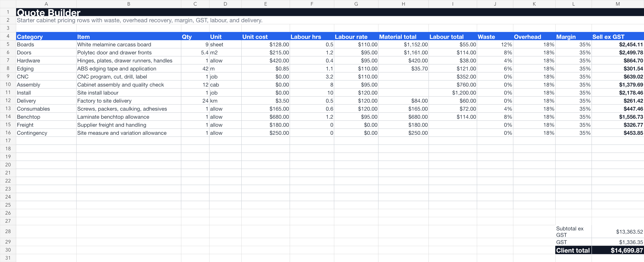This screenshot has width=644, height=262.
Task: Select the Item column header cell
Action: (129, 36)
